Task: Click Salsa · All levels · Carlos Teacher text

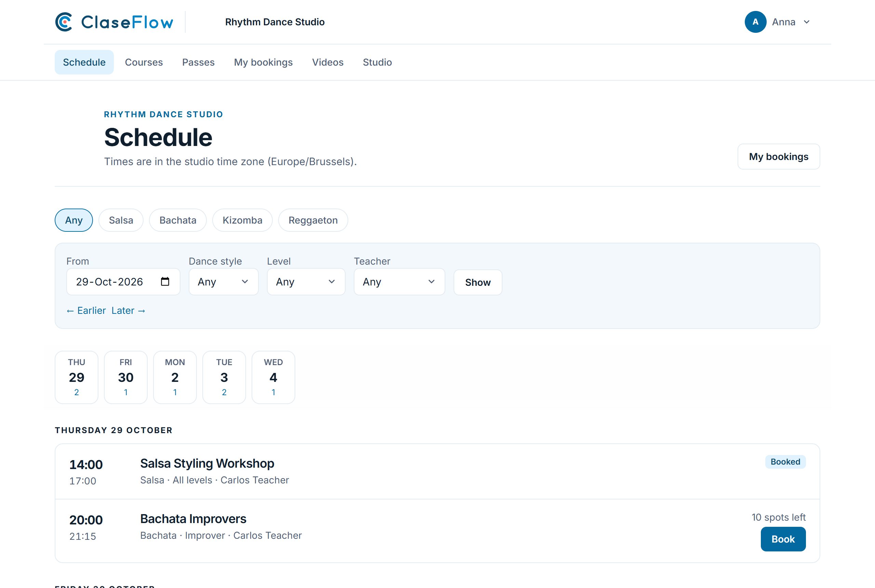Action: (x=214, y=480)
